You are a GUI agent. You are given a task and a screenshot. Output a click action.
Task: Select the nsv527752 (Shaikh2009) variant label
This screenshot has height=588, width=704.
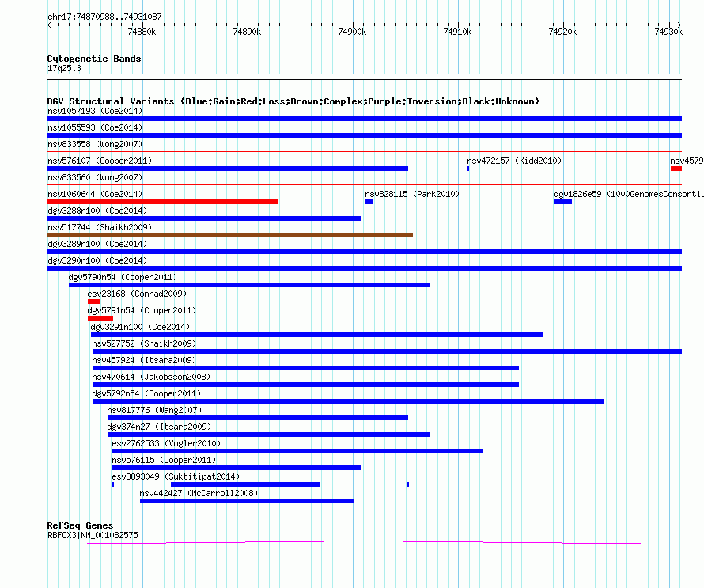point(144,343)
